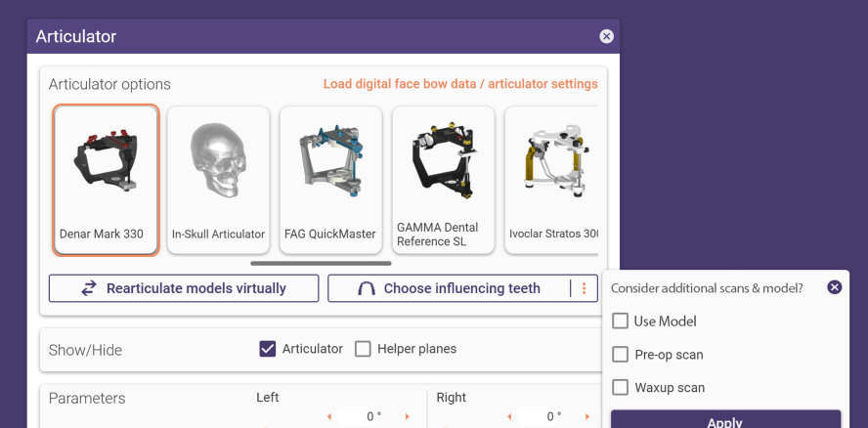
Task: Choose the In-Skull Articulator option
Action: pyautogui.click(x=218, y=180)
